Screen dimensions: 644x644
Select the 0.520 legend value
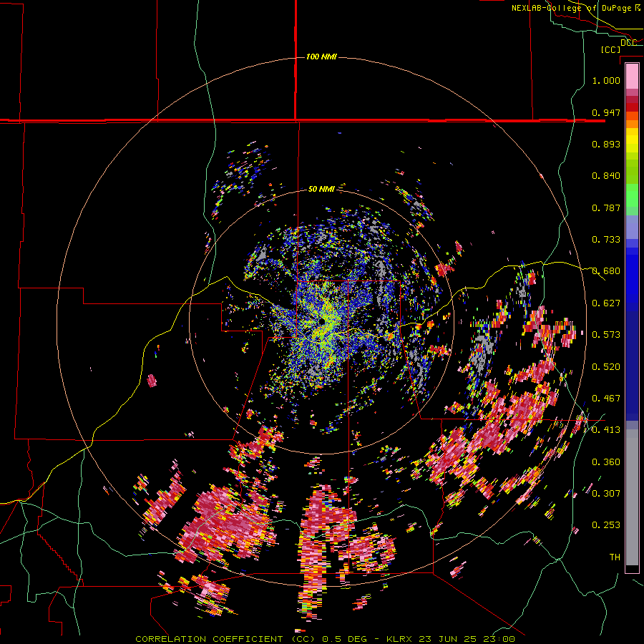[x=606, y=367]
